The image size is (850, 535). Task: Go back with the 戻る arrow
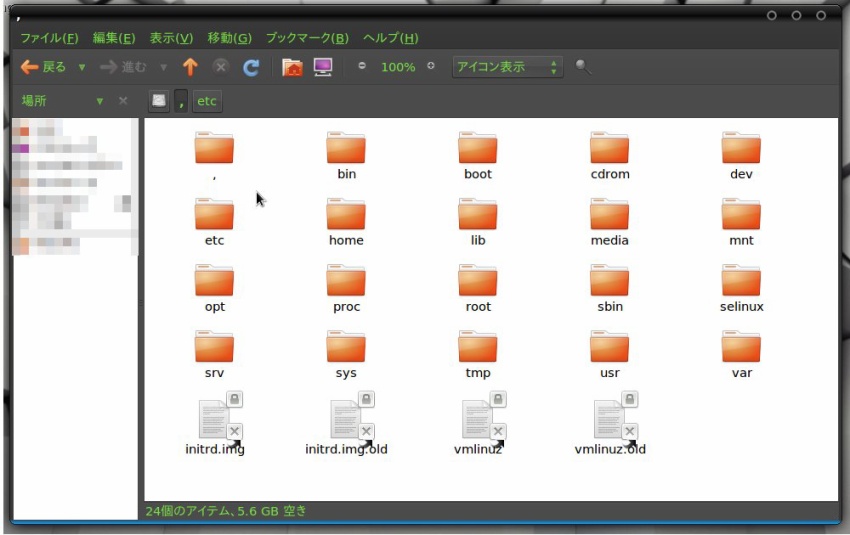[43, 67]
